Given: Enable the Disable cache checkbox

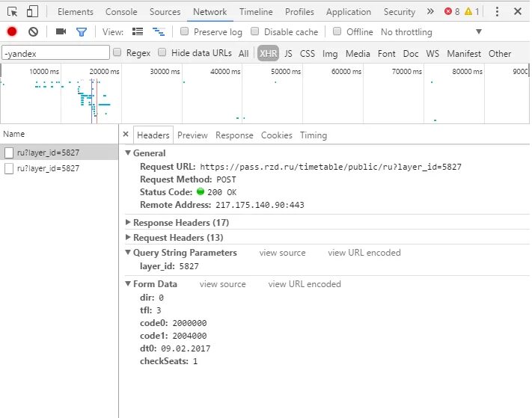Looking at the screenshot, I should (255, 31).
